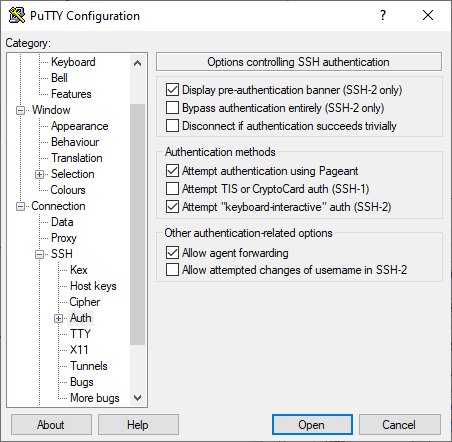
Task: Expand the Selection tree node
Action: click(x=39, y=174)
